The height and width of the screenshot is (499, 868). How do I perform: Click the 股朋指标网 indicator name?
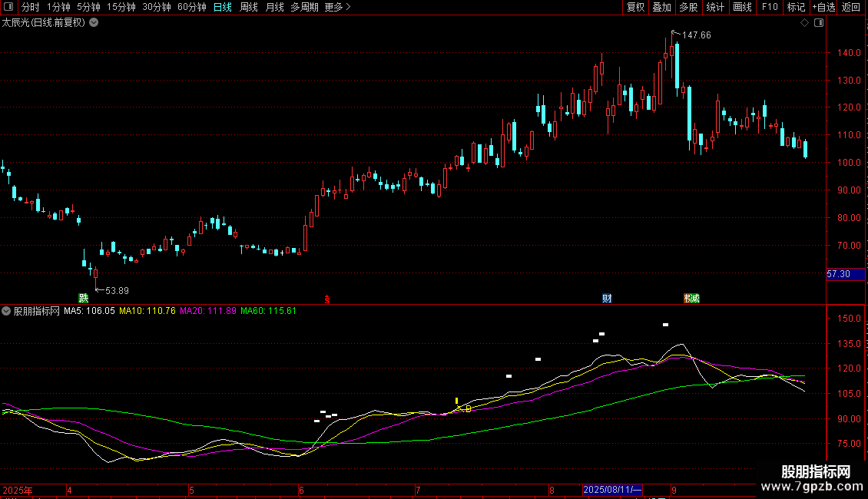tap(37, 311)
